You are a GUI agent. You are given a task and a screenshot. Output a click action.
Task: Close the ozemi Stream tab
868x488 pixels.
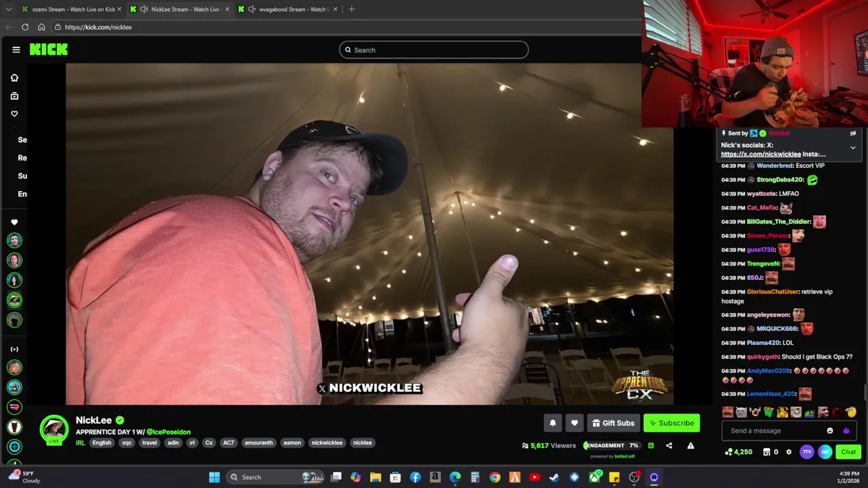coord(119,9)
